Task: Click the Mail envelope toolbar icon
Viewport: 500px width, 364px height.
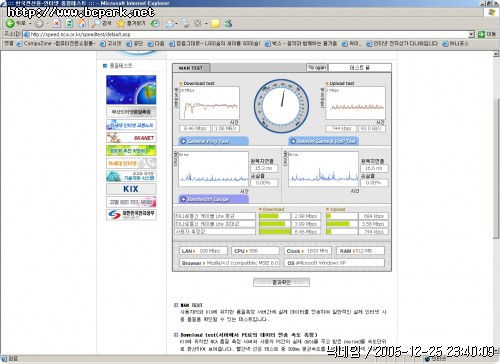Action: point(170,24)
